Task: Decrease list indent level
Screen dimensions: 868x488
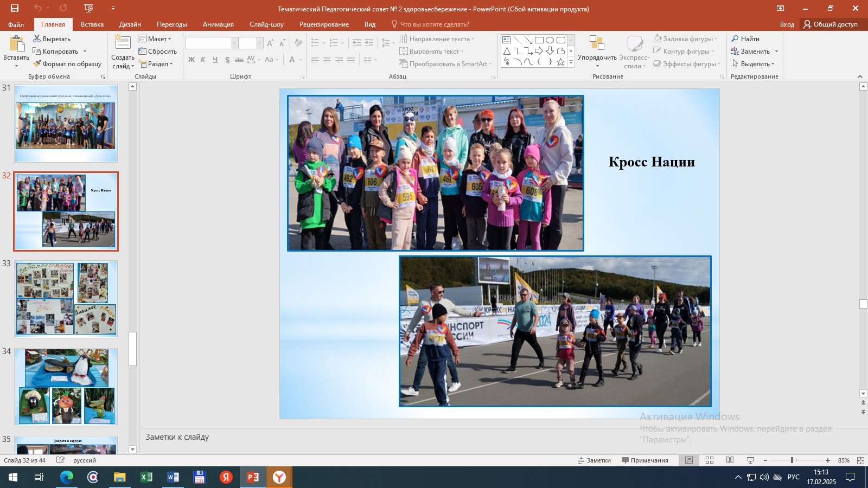Action: (356, 43)
